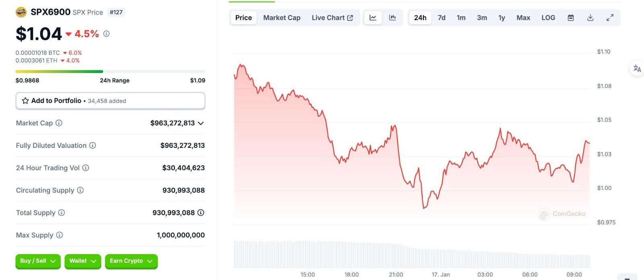The width and height of the screenshot is (644, 280).
Task: Switch to the line chart view icon
Action: 373,18
